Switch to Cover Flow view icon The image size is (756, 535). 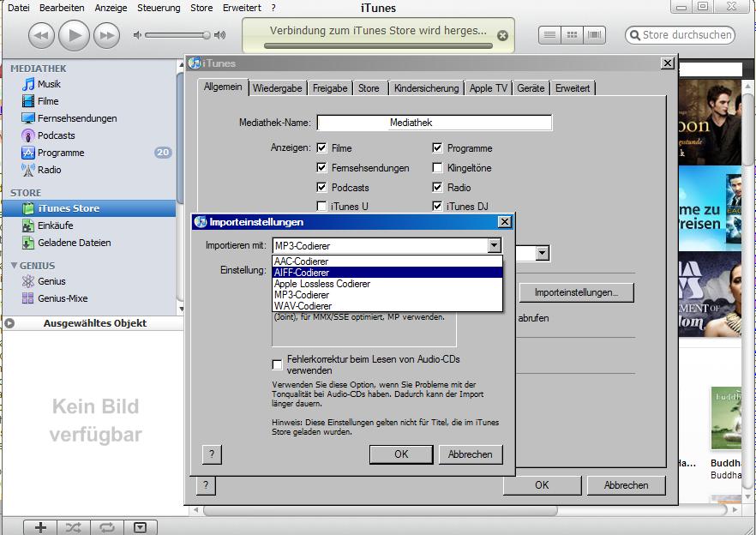tap(593, 35)
